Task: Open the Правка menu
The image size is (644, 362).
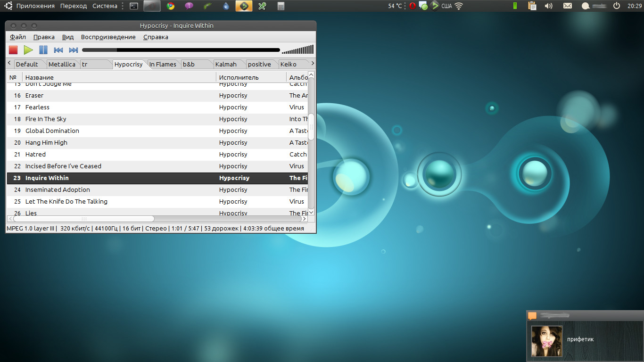Action: point(44,37)
